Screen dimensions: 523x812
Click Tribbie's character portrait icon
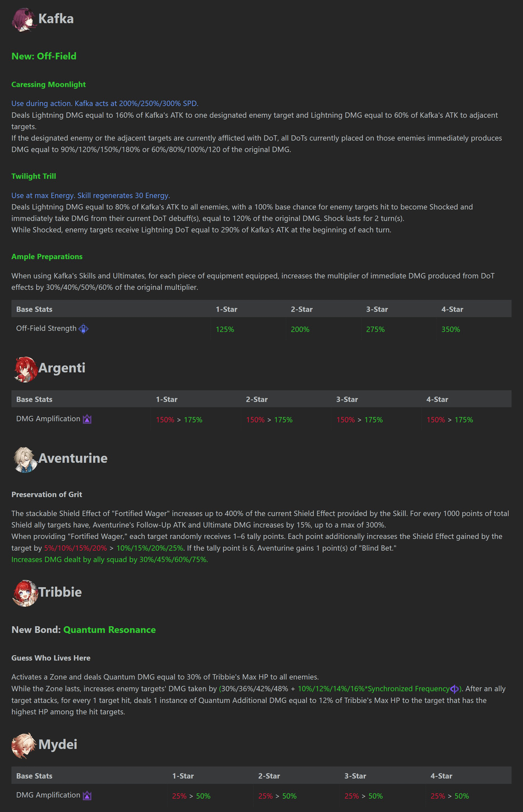click(x=25, y=593)
